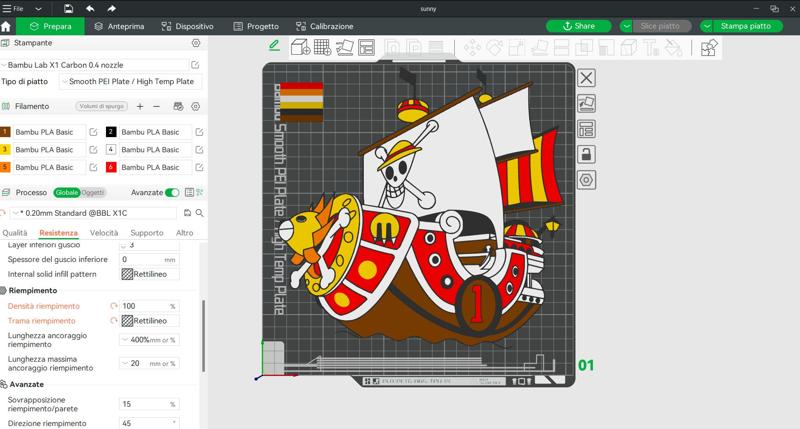Click the undo arrow
The height and width of the screenshot is (429, 800).
coord(90,9)
